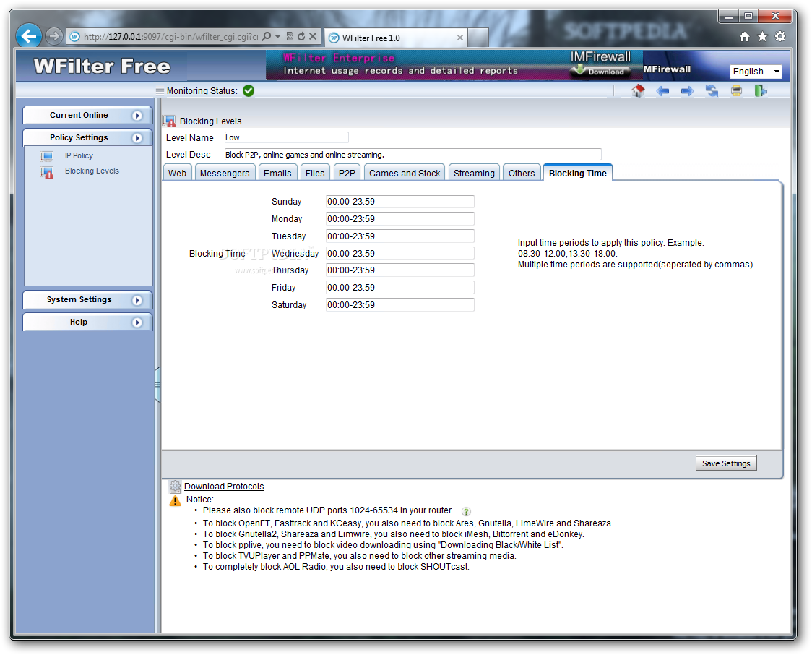Click the search magnifier icon in address bar
This screenshot has height=655, width=812.
click(x=267, y=36)
